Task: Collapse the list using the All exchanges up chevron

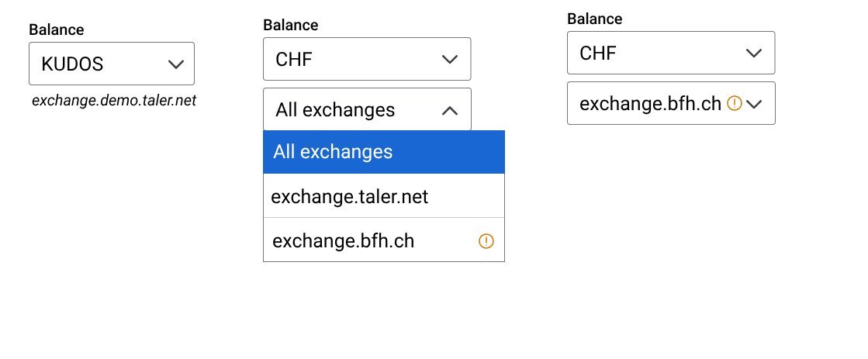Action: (x=449, y=110)
